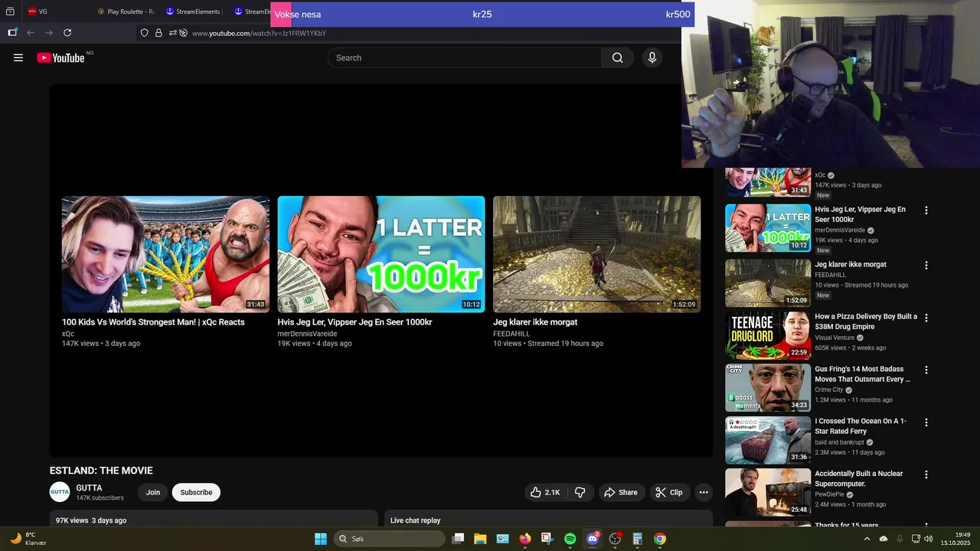Click end-screen title 'Hvis Jeg Ler, Vippser Jeg En Seer 1000kr'
The height and width of the screenshot is (551, 980).
354,322
